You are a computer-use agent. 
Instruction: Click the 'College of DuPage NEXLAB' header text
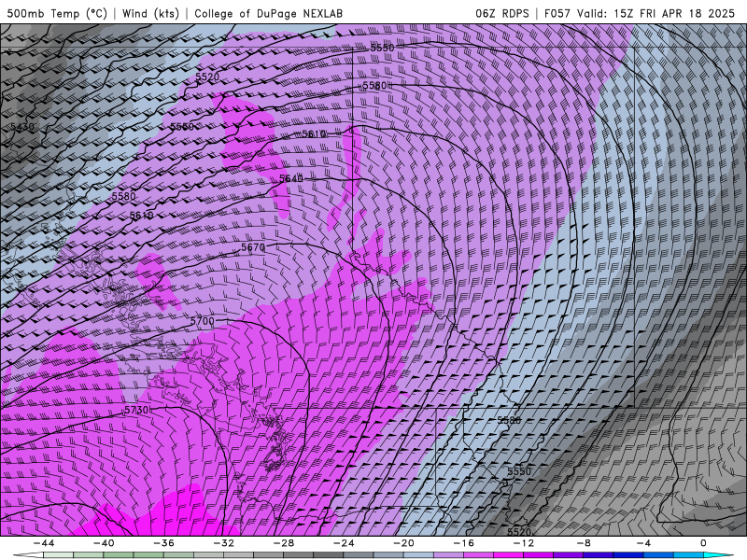click(268, 13)
